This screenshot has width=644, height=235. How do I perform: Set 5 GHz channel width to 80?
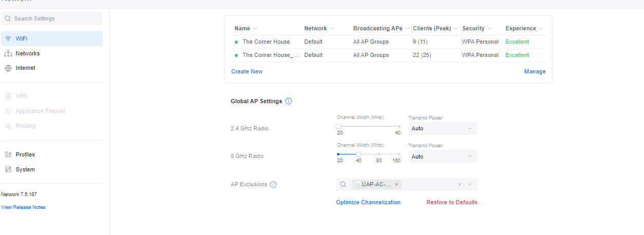pyautogui.click(x=378, y=154)
